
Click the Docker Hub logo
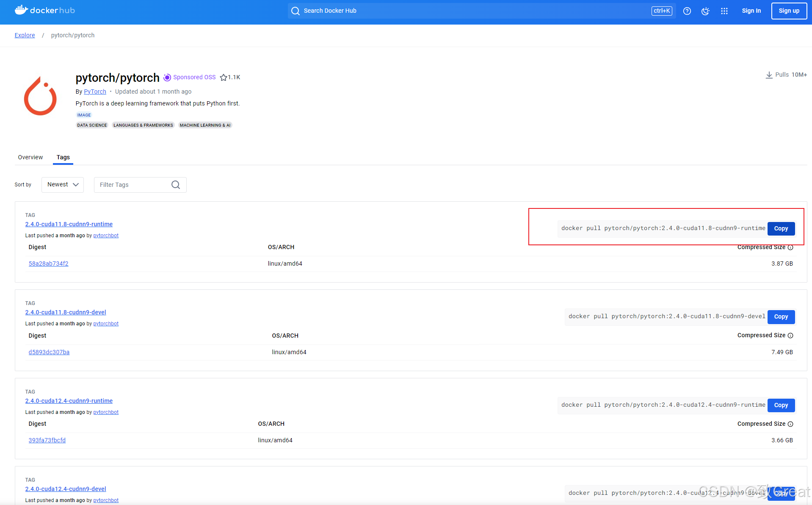[x=45, y=10]
